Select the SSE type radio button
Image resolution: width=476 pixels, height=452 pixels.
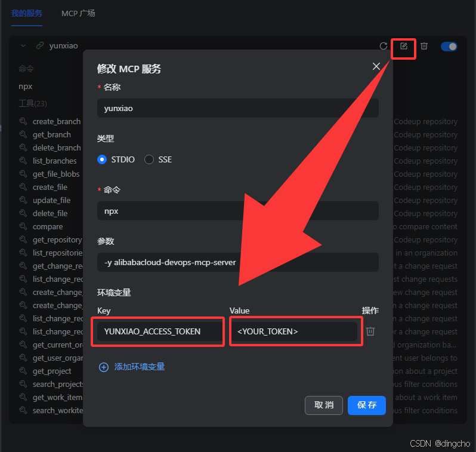click(149, 159)
